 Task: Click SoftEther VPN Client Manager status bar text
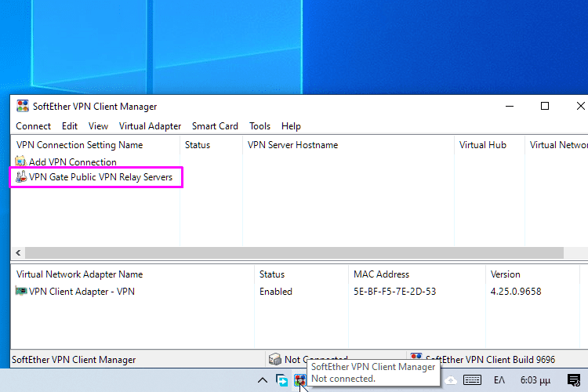coord(74,360)
